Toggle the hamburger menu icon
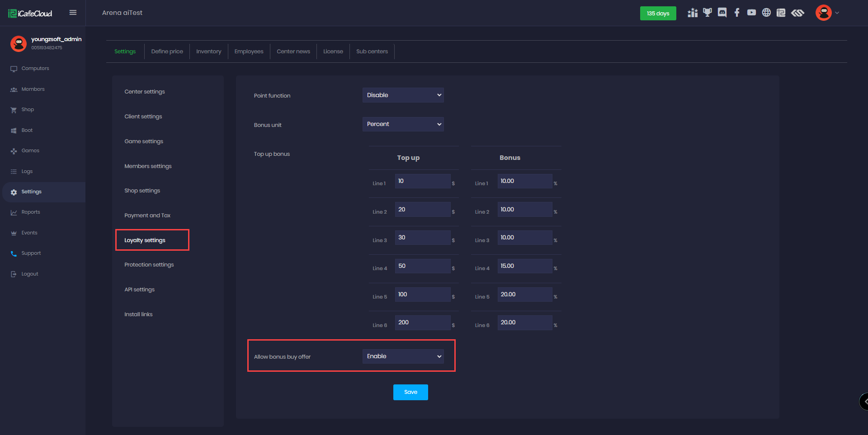Viewport: 868px width, 435px height. [73, 13]
